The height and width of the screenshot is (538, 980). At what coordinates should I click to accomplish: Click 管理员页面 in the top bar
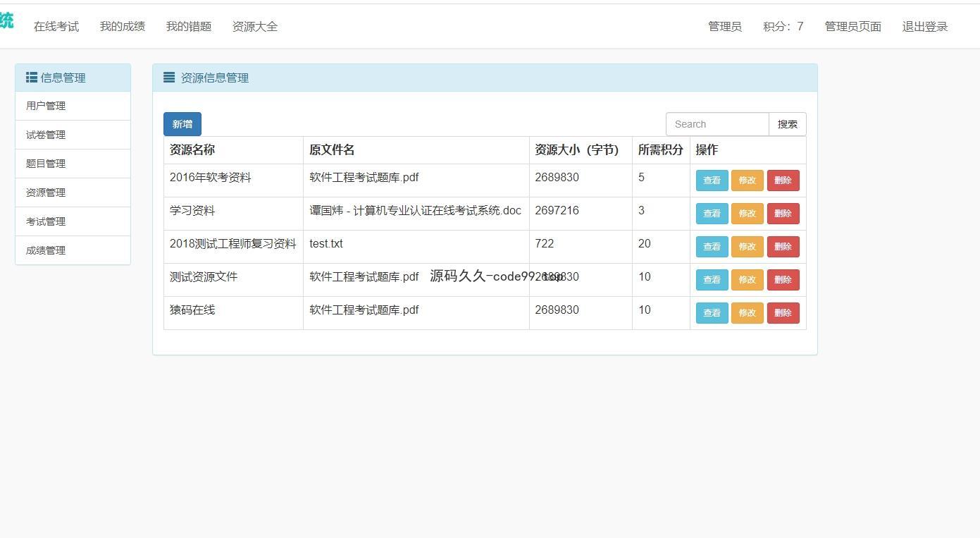click(852, 26)
